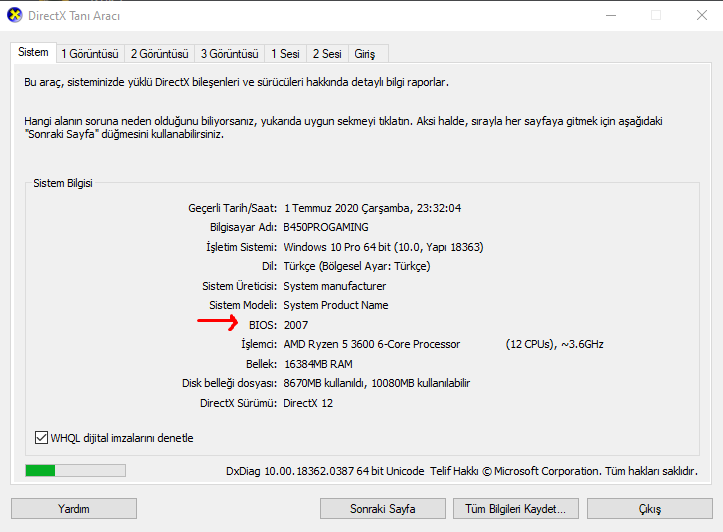
Task: Click the Sistem Bilgisi group label
Action: [x=63, y=183]
